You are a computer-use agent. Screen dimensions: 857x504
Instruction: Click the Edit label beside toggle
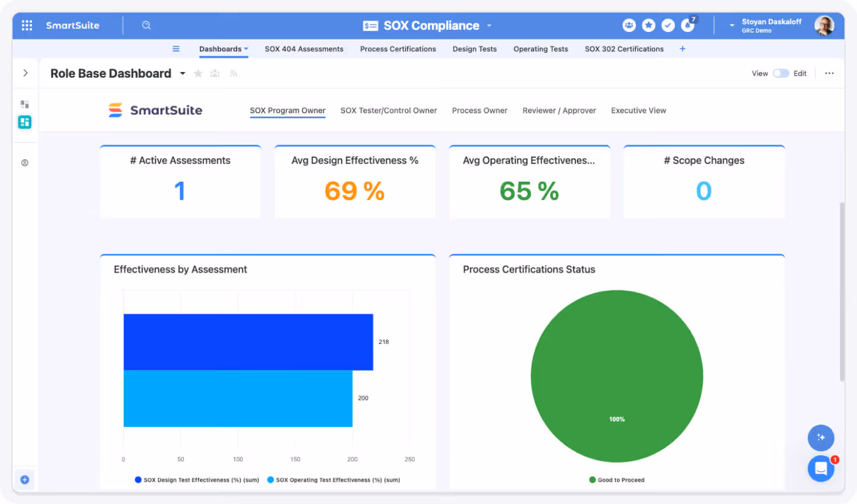coord(800,73)
